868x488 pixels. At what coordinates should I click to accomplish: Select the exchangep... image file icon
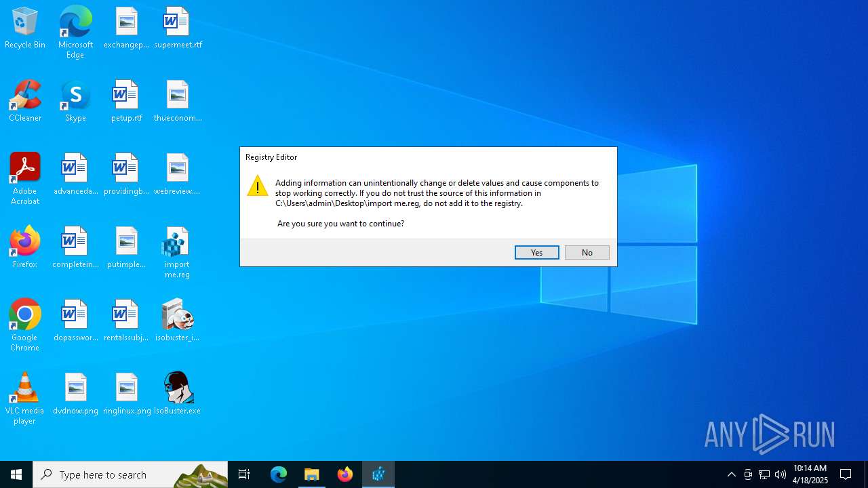pos(126,28)
